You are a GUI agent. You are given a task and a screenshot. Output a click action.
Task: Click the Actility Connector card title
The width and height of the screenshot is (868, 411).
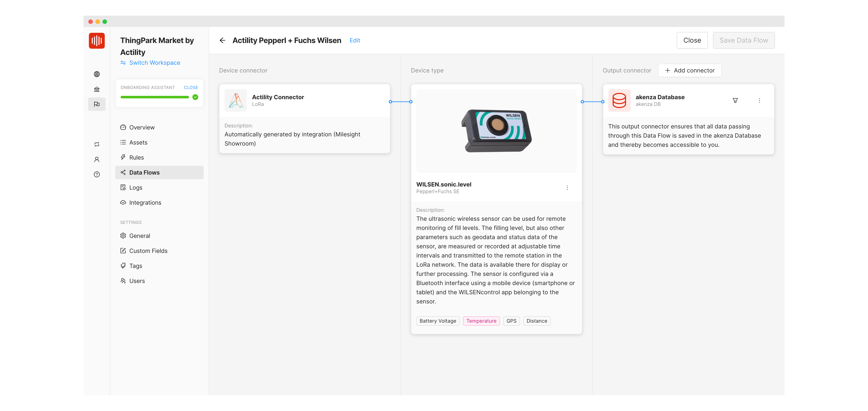coord(278,97)
